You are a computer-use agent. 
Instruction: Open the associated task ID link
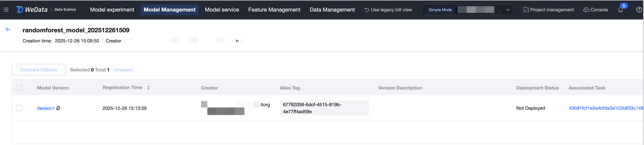[606, 108]
